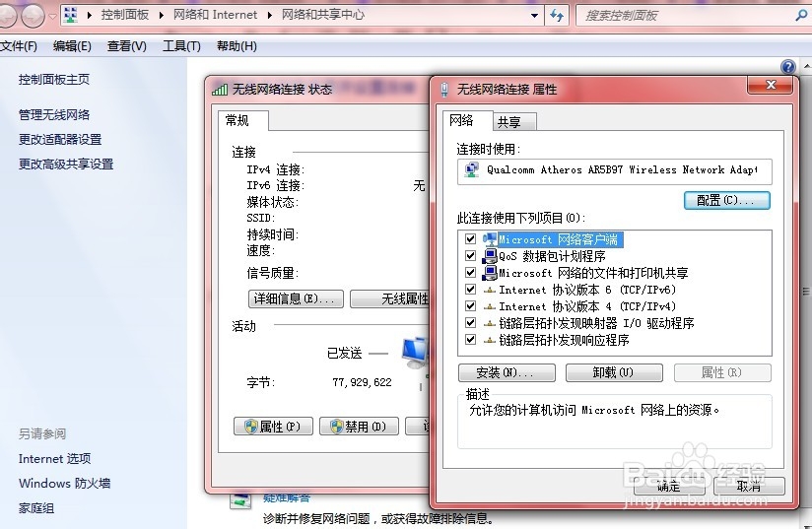Expand the arrow after 控制面板 in breadcrumb
812x529 pixels.
point(162,15)
